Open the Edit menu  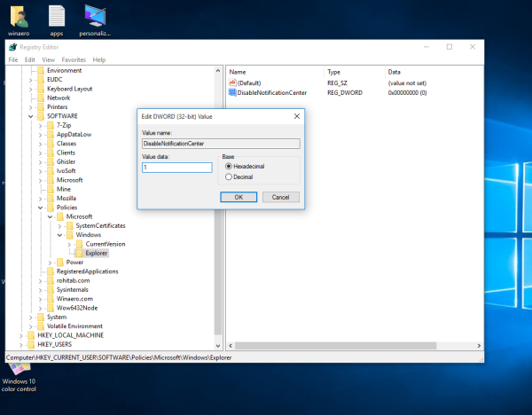30,59
